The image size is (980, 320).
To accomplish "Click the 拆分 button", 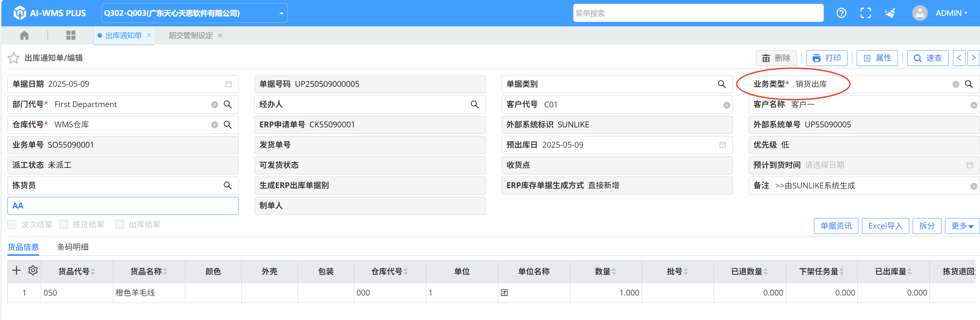I will tap(927, 226).
